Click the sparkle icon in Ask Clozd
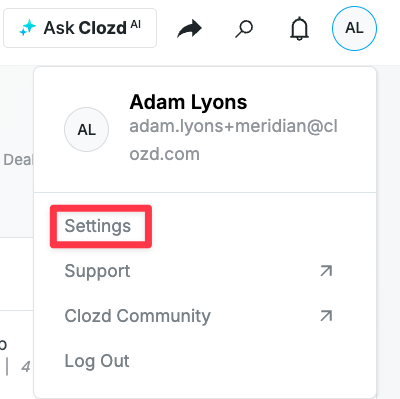The image size is (400, 399). click(x=27, y=28)
